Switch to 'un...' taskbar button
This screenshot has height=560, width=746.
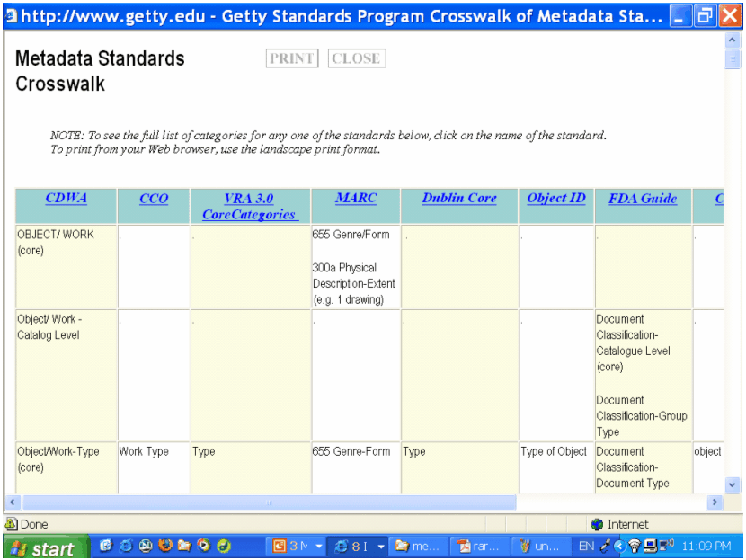tap(541, 547)
